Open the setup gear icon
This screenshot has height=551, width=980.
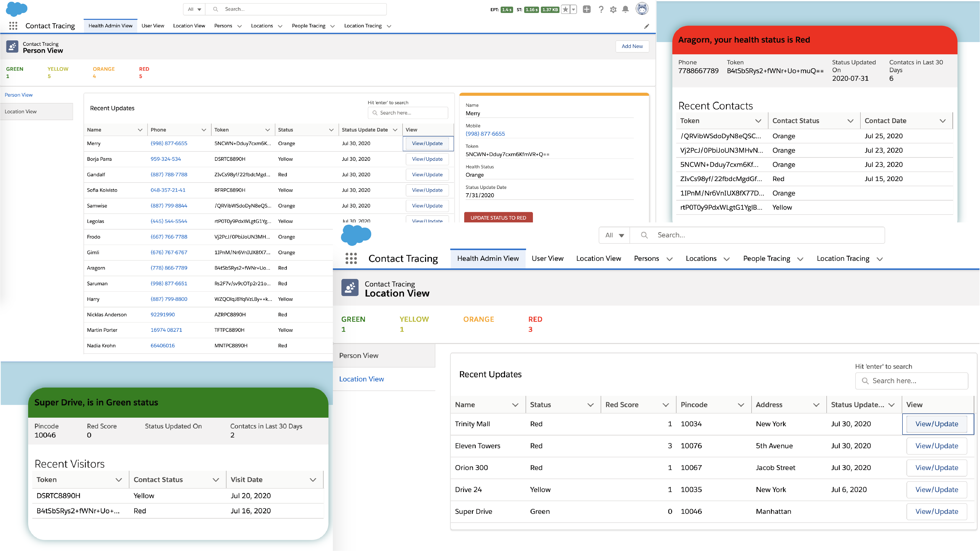613,10
